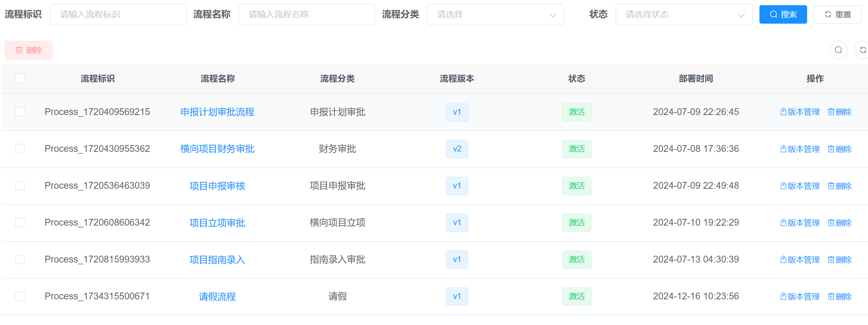
Task: Click the 流程标识 input field
Action: pyautogui.click(x=118, y=15)
